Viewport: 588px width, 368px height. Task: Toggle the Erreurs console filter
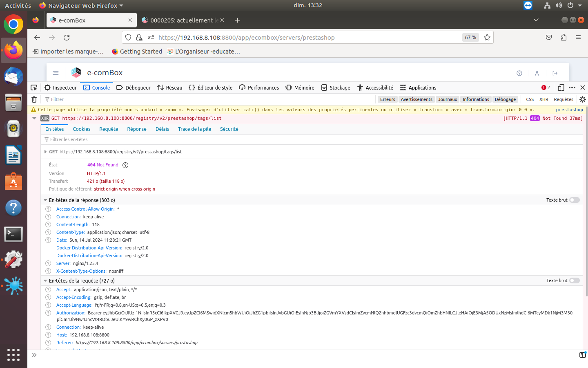(388, 99)
